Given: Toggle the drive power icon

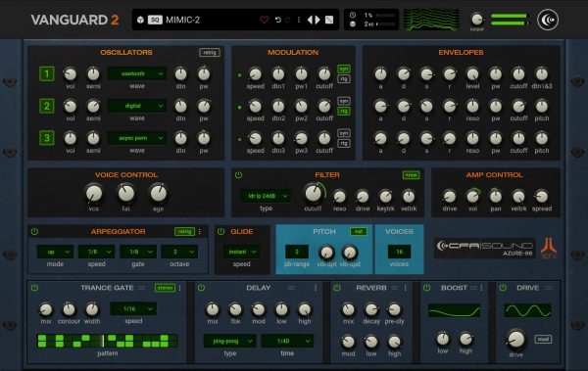Looking at the screenshot, I should coord(503,288).
